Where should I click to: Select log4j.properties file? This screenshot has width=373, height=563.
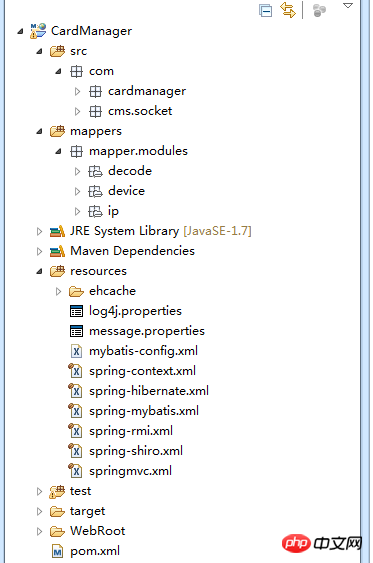pos(135,311)
